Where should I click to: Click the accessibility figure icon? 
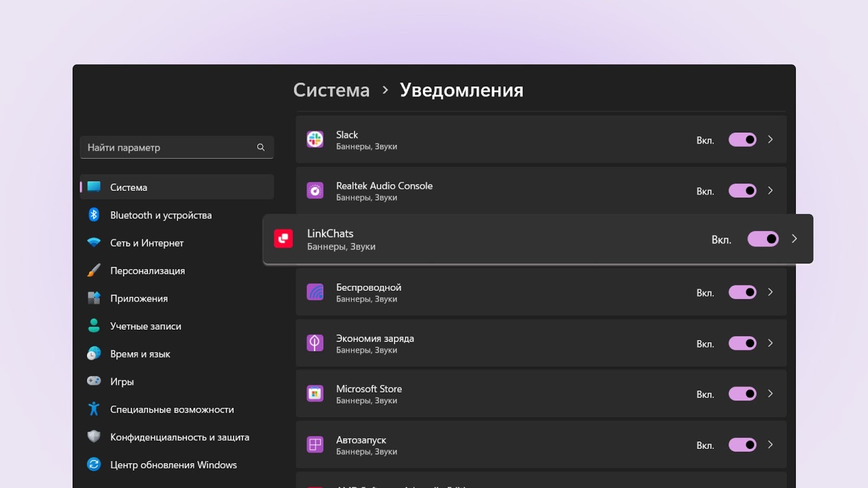click(x=94, y=409)
